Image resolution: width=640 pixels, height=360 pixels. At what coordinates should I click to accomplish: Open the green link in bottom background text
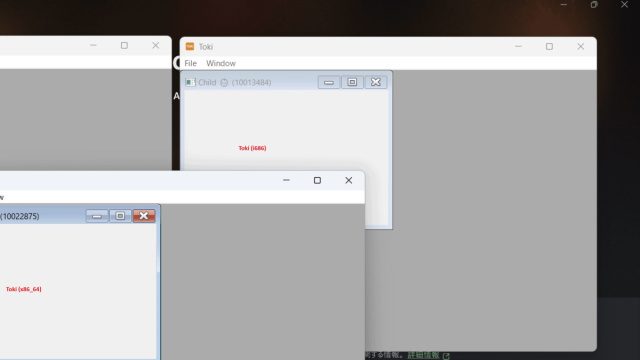[x=423, y=355]
